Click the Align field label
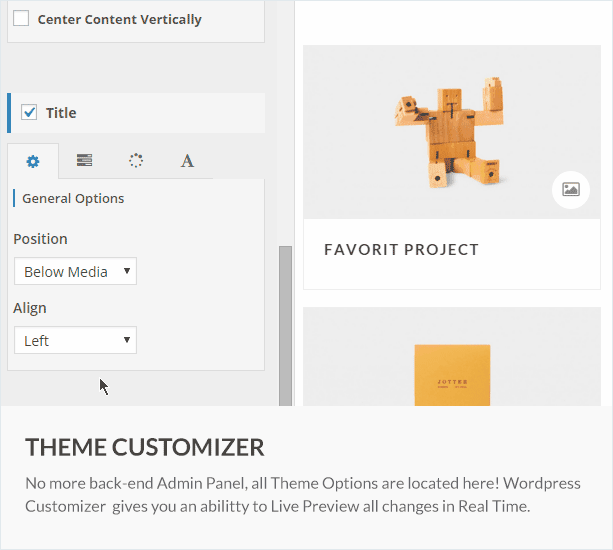Screen dimensions: 613x550 point(30,308)
